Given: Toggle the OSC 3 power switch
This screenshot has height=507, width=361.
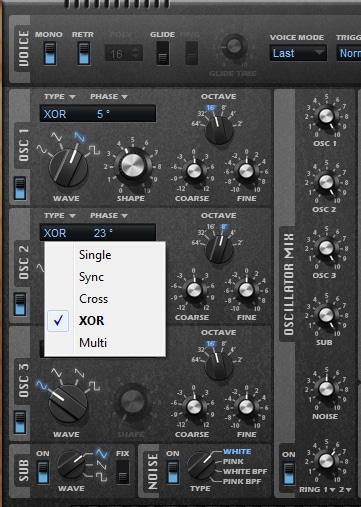Looking at the screenshot, I should 20,422.
